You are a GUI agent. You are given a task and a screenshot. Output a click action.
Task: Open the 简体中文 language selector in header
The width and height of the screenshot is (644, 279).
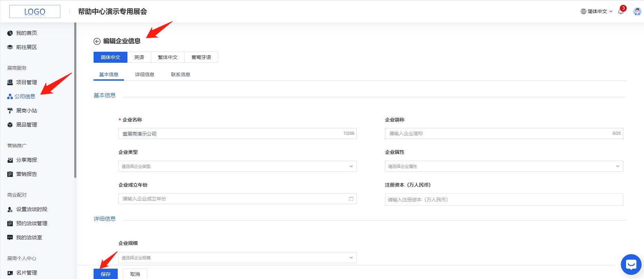(597, 11)
